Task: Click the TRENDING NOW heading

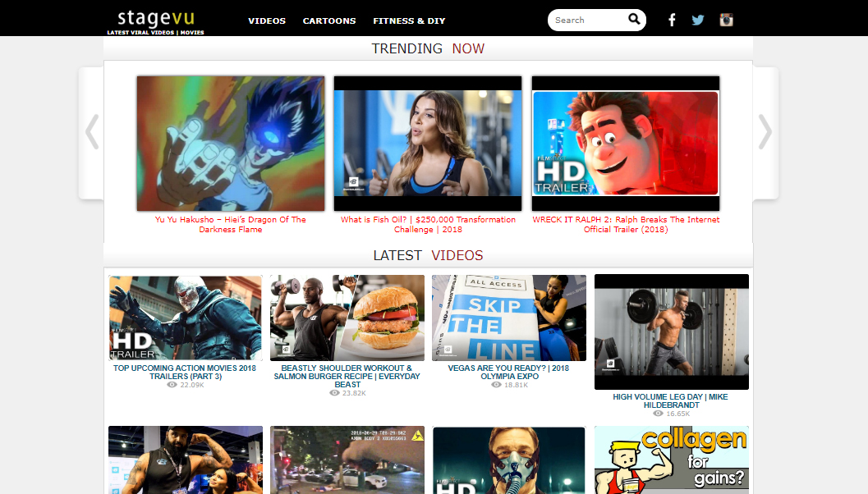Action: click(x=428, y=48)
